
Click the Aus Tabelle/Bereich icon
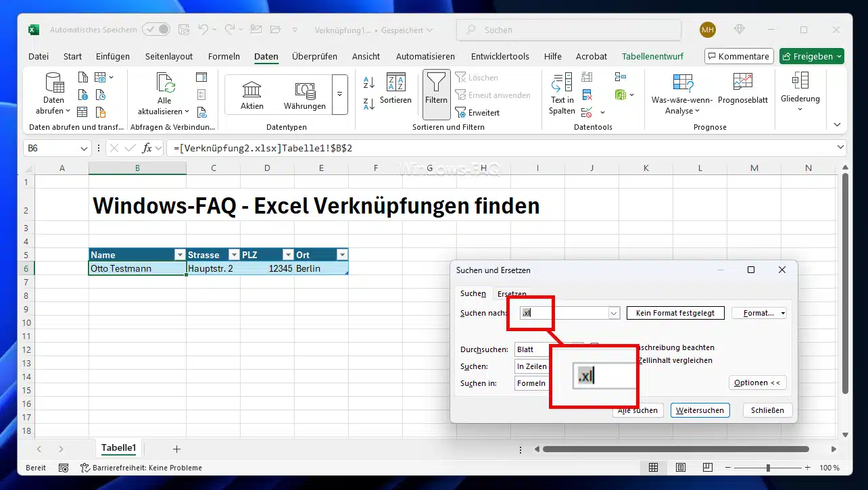83,112
